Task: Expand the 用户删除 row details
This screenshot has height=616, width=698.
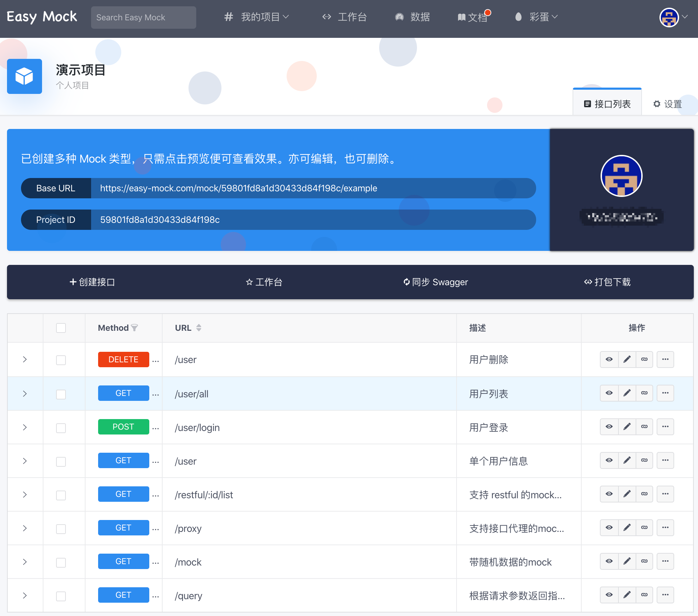Action: click(25, 360)
